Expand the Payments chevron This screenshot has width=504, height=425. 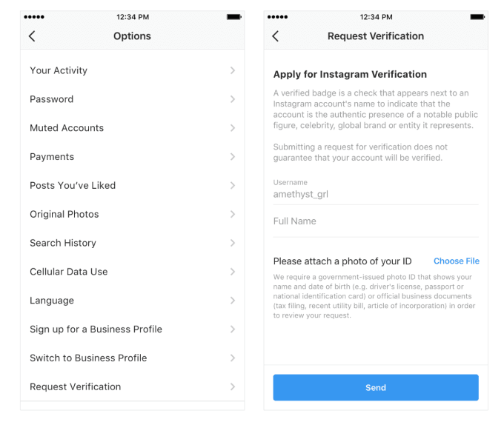click(x=233, y=157)
